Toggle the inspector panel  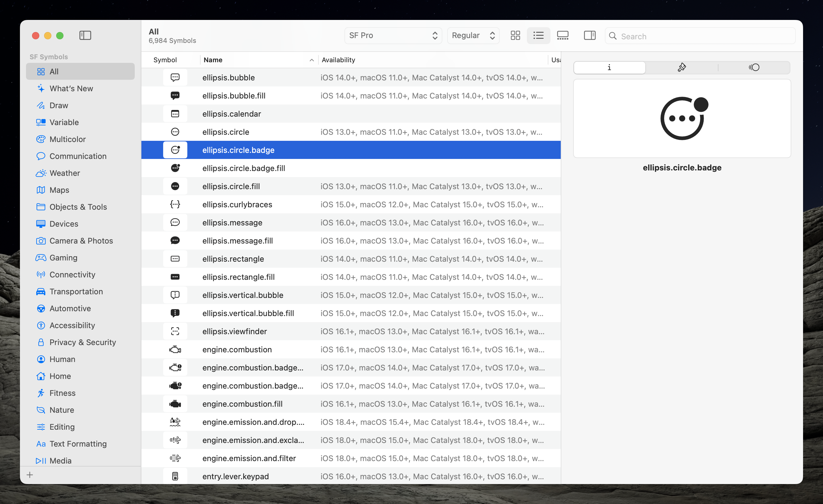(x=589, y=35)
